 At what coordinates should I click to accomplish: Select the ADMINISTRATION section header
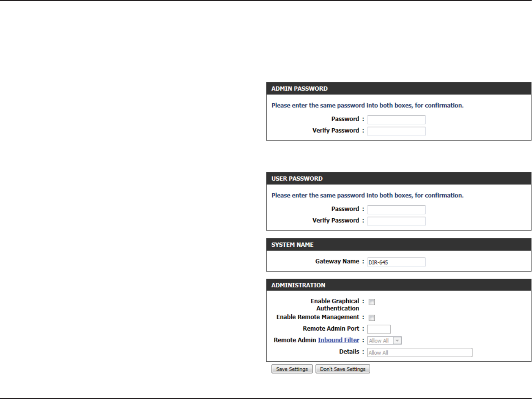point(399,285)
